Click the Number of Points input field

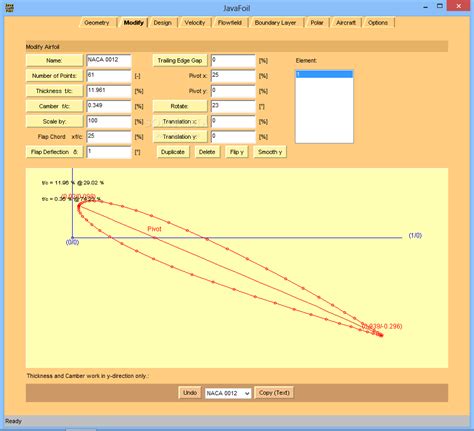point(109,76)
